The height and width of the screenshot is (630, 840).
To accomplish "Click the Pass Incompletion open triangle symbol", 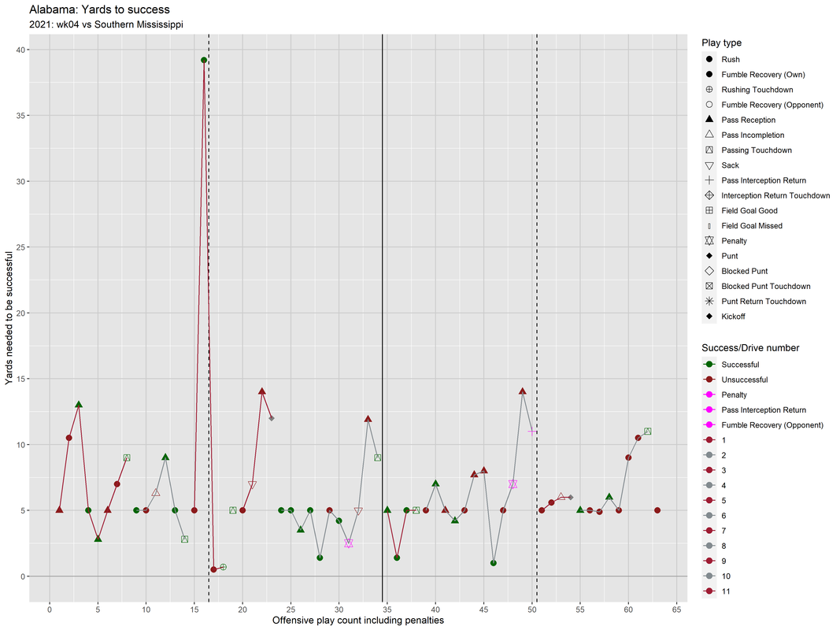I will (x=709, y=135).
